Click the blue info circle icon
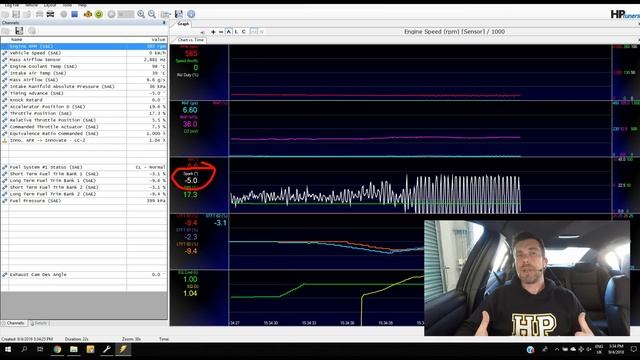Screen dimensions: 640x360 (191, 14)
